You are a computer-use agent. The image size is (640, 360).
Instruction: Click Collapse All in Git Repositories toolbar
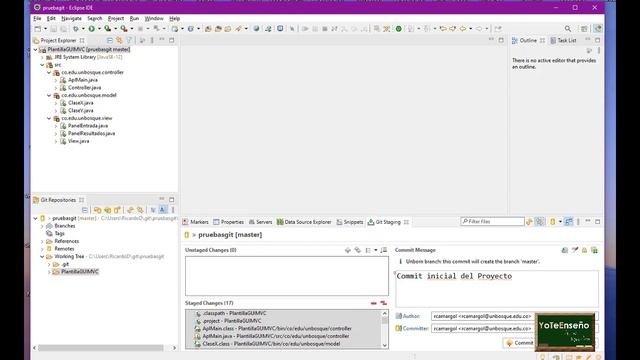[x=85, y=210]
